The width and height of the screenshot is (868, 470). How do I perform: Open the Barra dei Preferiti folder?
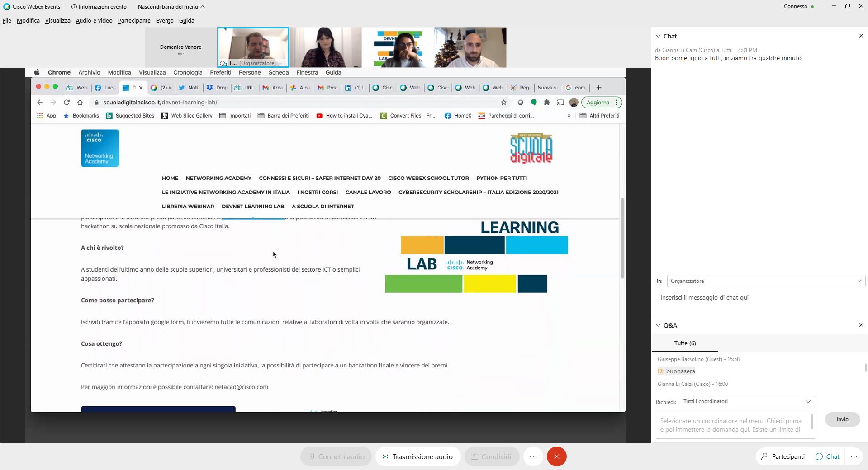pyautogui.click(x=283, y=116)
